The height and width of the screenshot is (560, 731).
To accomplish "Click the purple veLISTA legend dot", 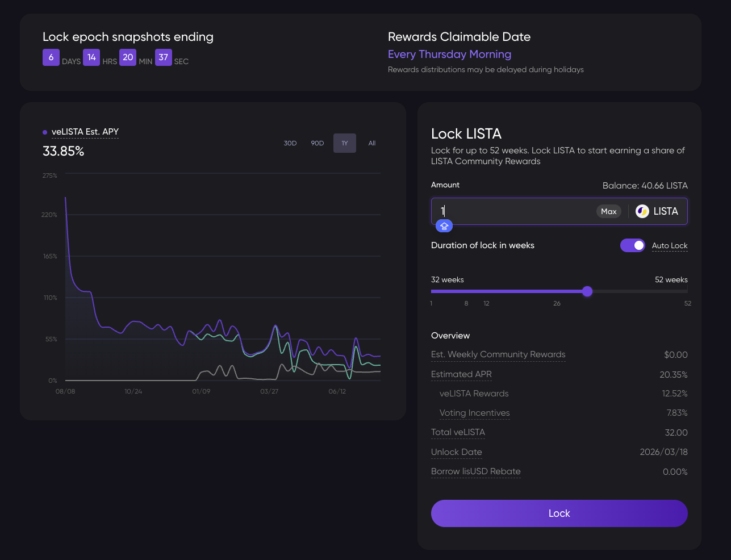I will click(x=45, y=132).
